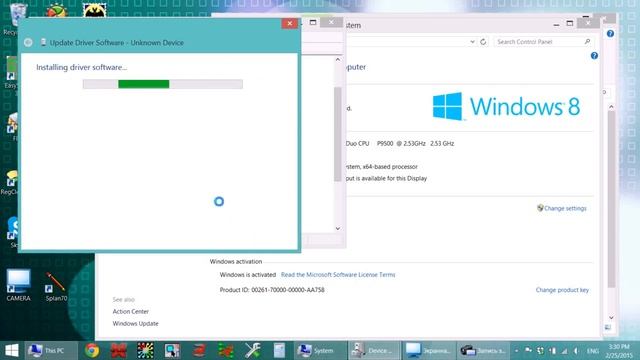This screenshot has height=360, width=640.
Task: Switch to Device Manager on the taskbar
Action: pyautogui.click(x=374, y=351)
